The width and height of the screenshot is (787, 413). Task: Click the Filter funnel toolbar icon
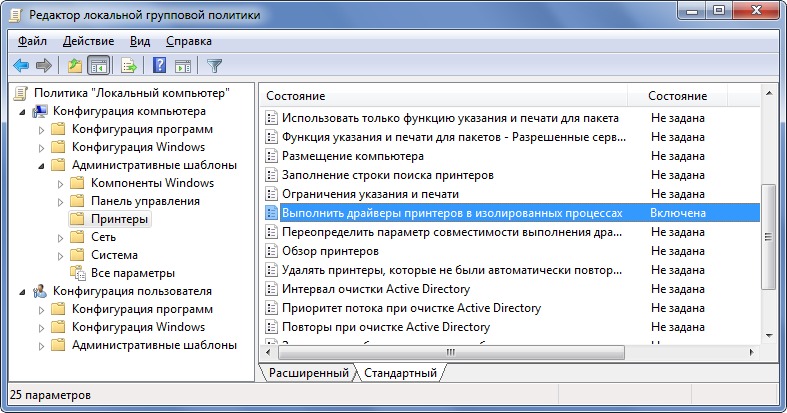(214, 66)
